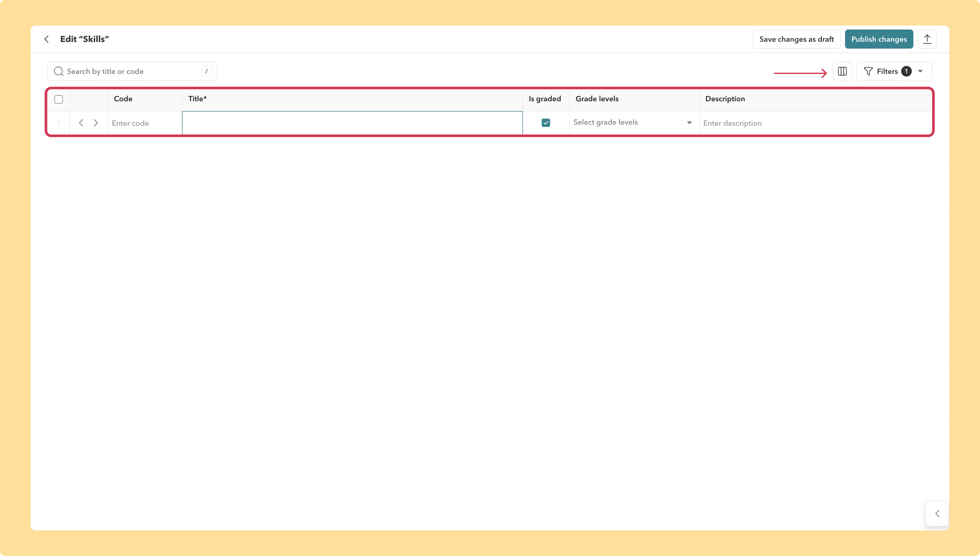Focus the Search by title or code field
Image resolution: width=980 pixels, height=556 pixels.
click(133, 71)
